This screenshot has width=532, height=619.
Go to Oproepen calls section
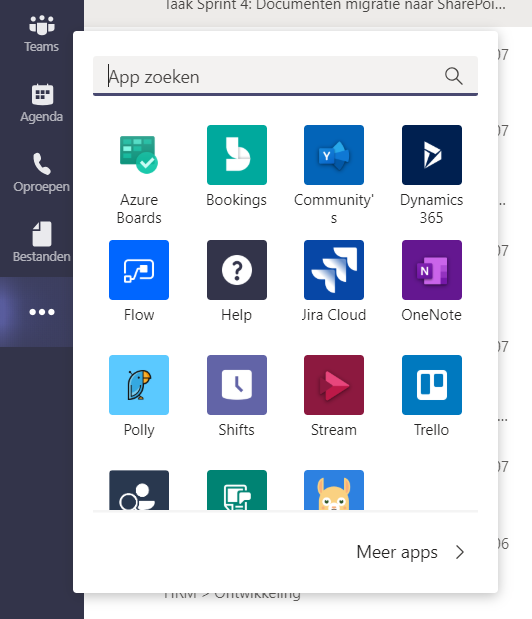[41, 173]
